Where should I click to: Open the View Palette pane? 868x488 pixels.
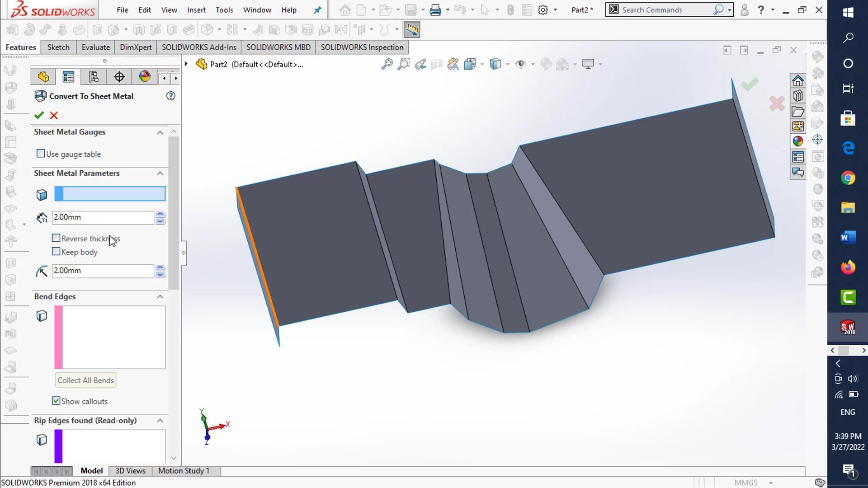[798, 127]
